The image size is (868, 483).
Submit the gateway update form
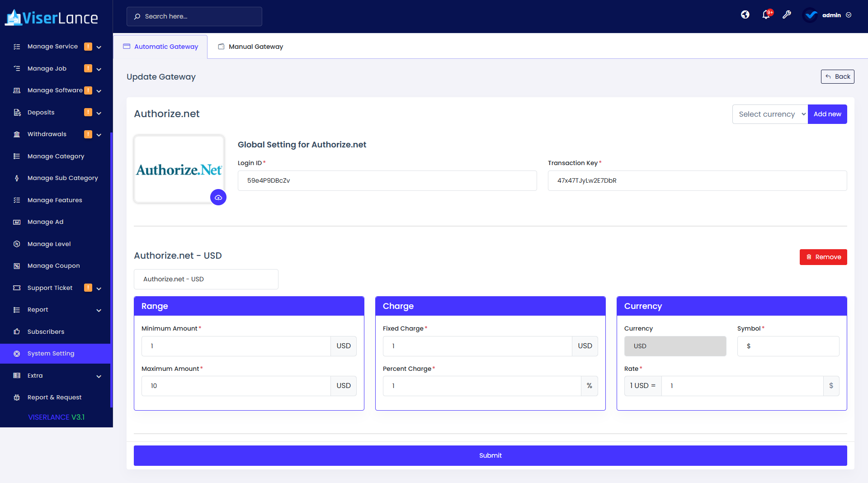coord(491,455)
